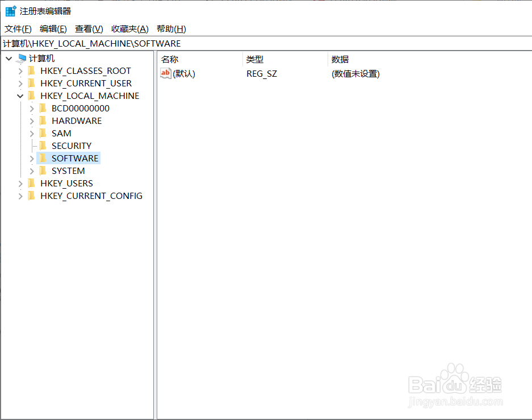Select the HKEY_LOCAL_MACHINE key label
This screenshot has height=420, width=532.
(x=90, y=95)
